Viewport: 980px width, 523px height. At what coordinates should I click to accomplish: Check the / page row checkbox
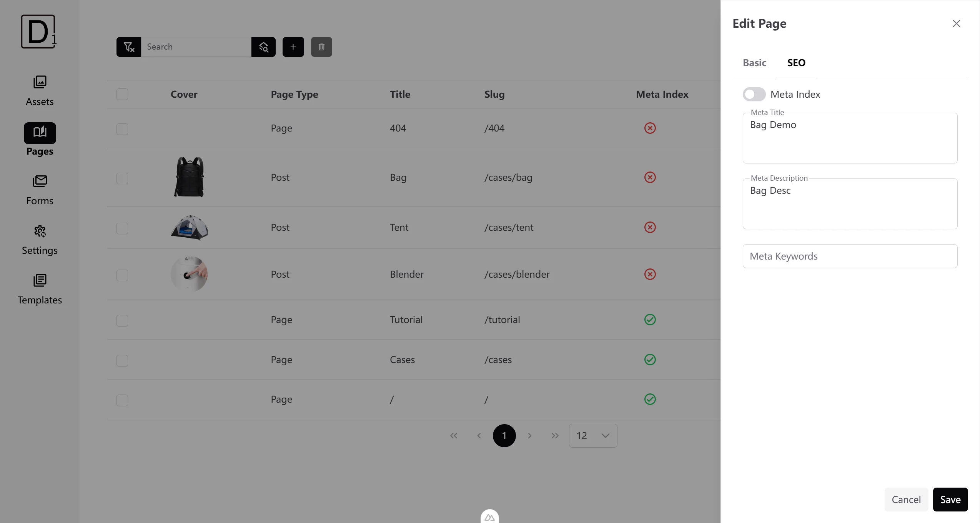click(x=122, y=400)
